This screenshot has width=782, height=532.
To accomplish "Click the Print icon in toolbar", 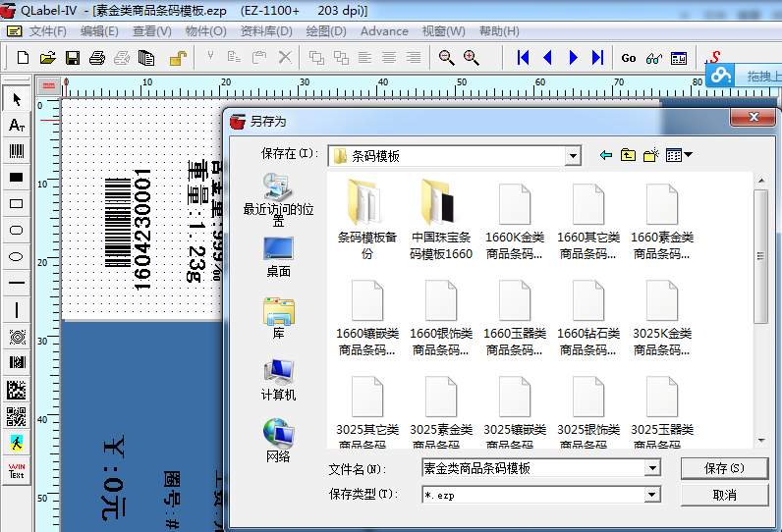I will point(97,58).
